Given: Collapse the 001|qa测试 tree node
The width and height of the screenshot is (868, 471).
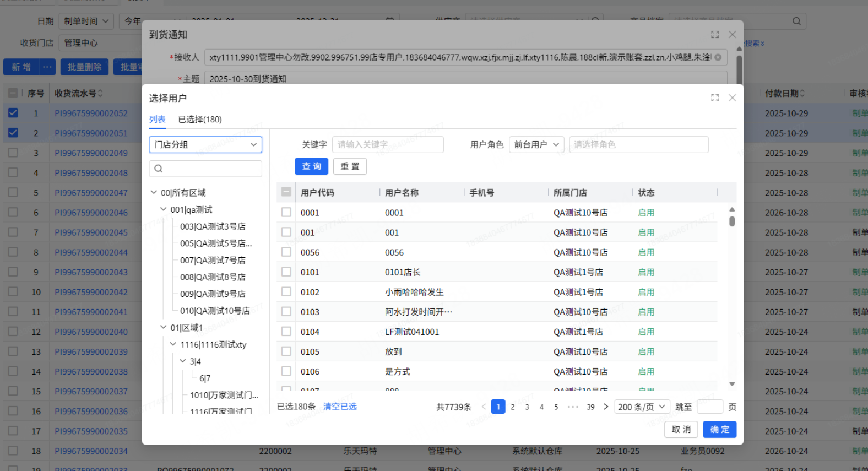Looking at the screenshot, I should pyautogui.click(x=164, y=210).
